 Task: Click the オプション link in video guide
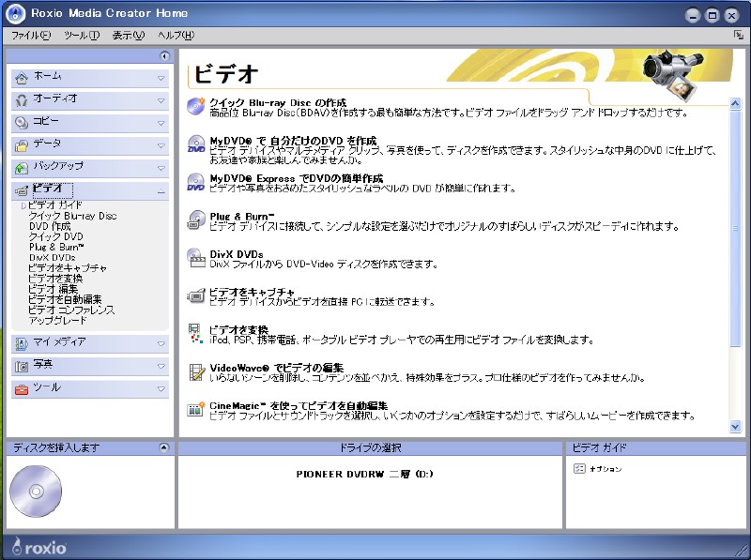(604, 468)
